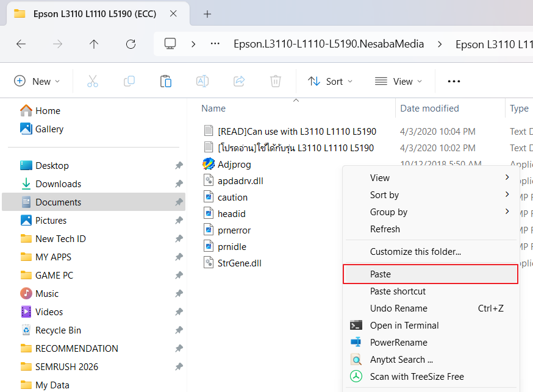The width and height of the screenshot is (533, 392).
Task: Open a new tab with plus button
Action: click(x=207, y=13)
